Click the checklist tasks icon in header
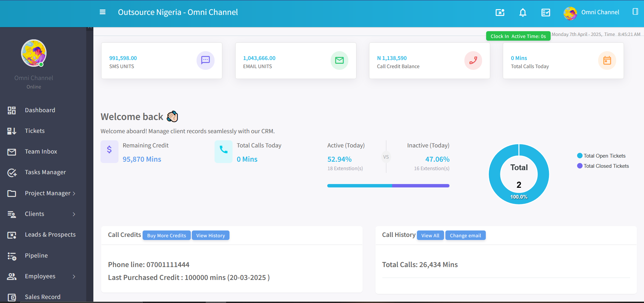 546,13
